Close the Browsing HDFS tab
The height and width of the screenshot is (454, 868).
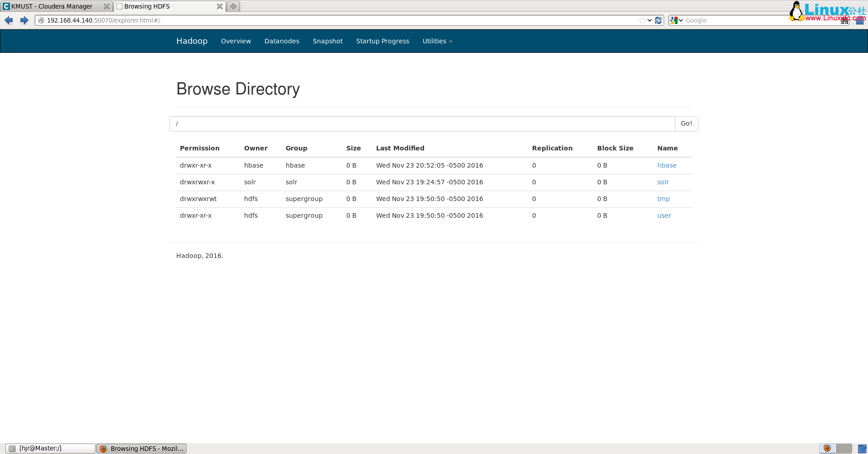pos(219,6)
